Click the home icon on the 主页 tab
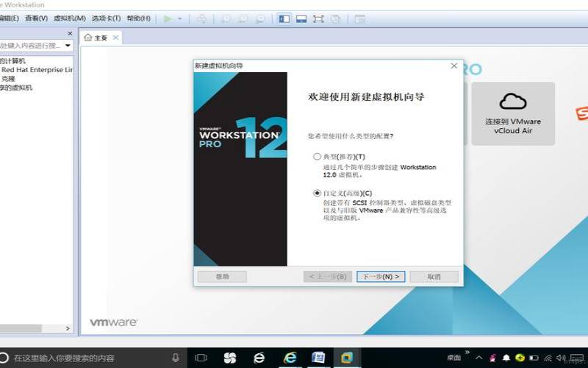The height and width of the screenshot is (368, 588). 87,38
